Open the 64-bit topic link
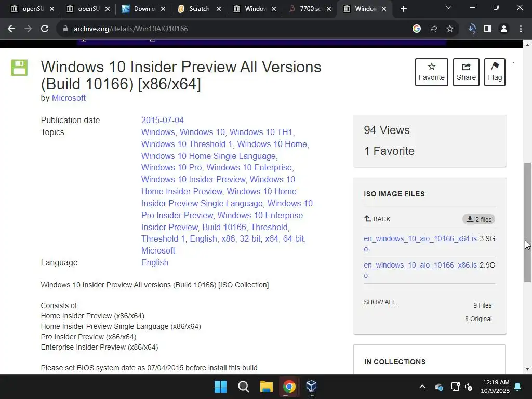 [294, 238]
